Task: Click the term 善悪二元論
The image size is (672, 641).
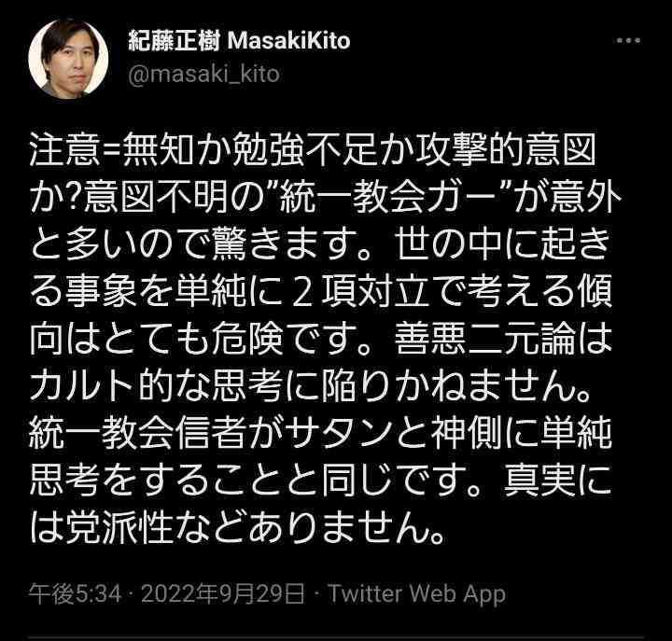Action: click(484, 340)
